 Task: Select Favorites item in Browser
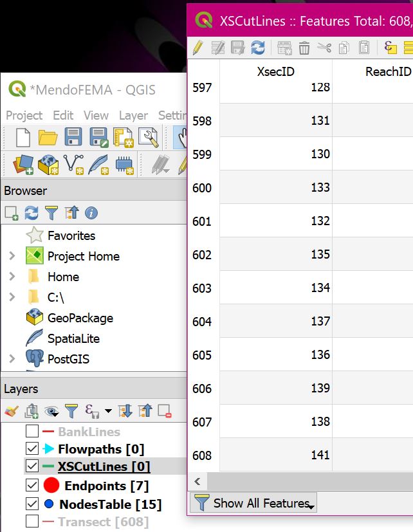(x=71, y=235)
